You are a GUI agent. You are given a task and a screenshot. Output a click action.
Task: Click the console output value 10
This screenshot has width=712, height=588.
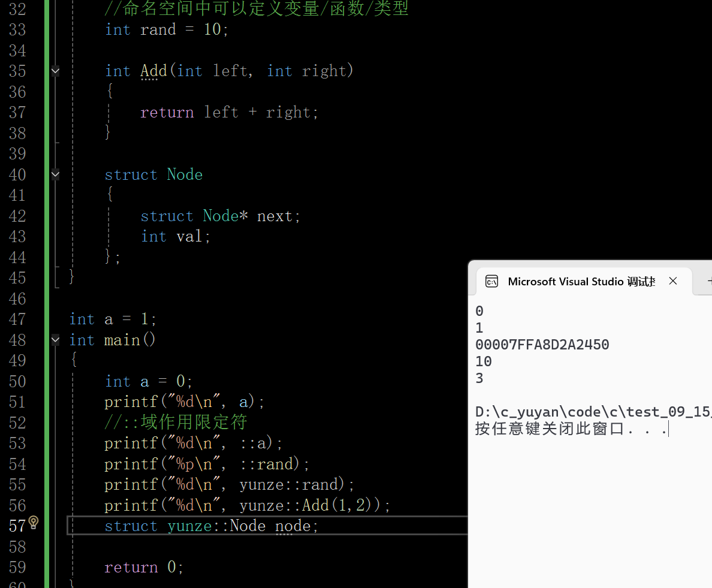click(484, 361)
